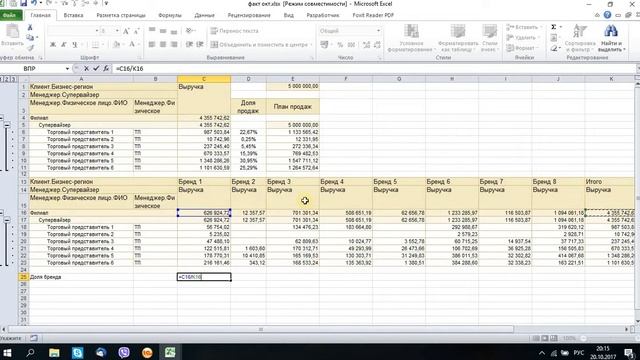Toggle italic К formatting

(64, 44)
